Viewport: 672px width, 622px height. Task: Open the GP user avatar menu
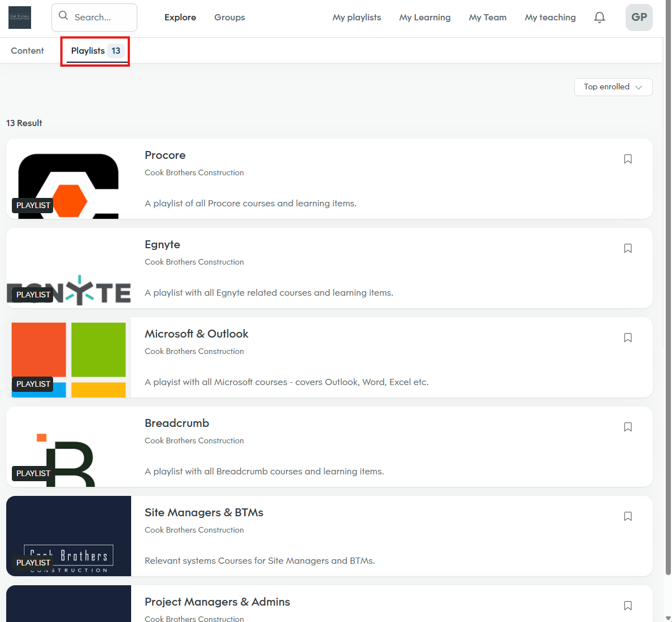[x=639, y=18]
